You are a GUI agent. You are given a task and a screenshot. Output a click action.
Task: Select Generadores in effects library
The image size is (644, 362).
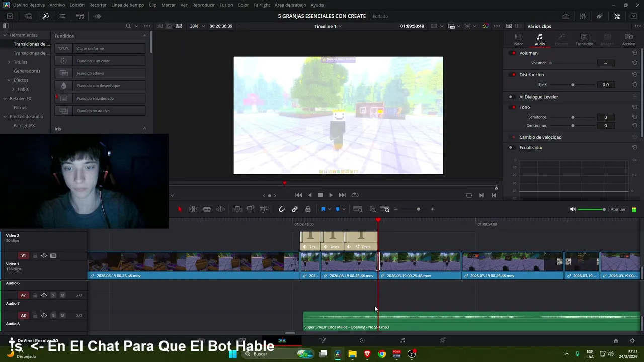point(27,71)
